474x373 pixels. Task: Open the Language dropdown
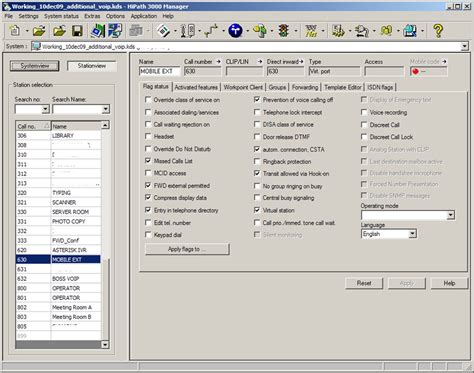413,234
